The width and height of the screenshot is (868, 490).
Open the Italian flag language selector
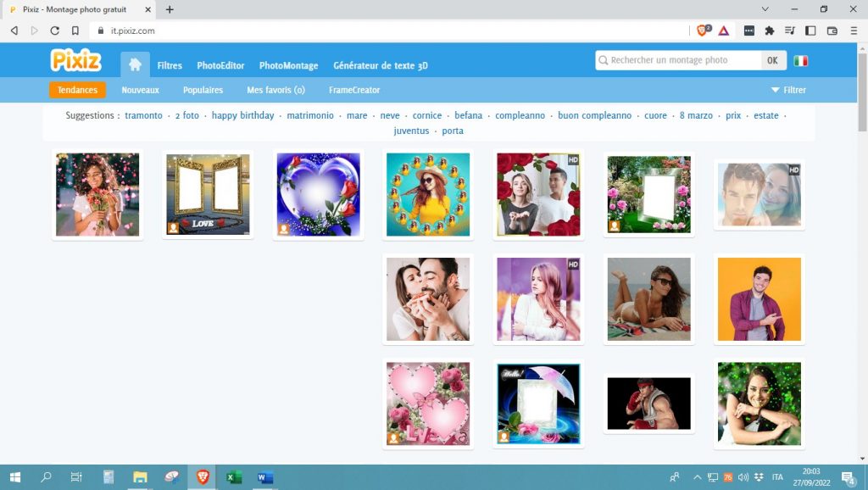point(800,61)
